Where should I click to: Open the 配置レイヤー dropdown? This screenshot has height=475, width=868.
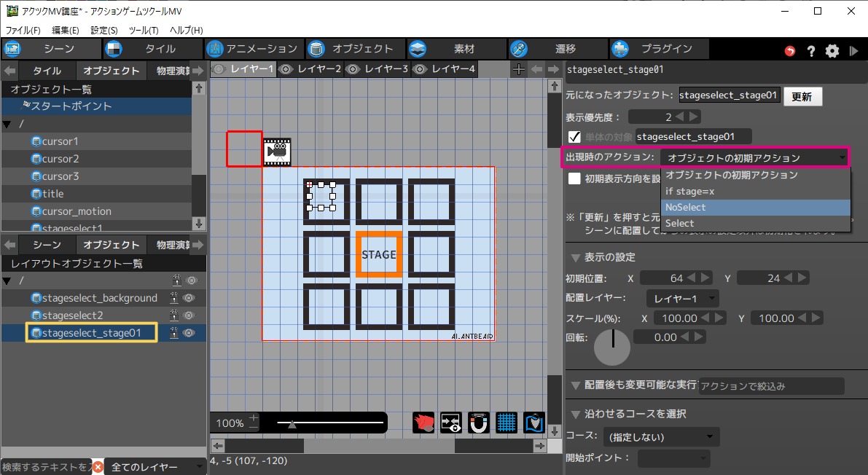pyautogui.click(x=682, y=299)
